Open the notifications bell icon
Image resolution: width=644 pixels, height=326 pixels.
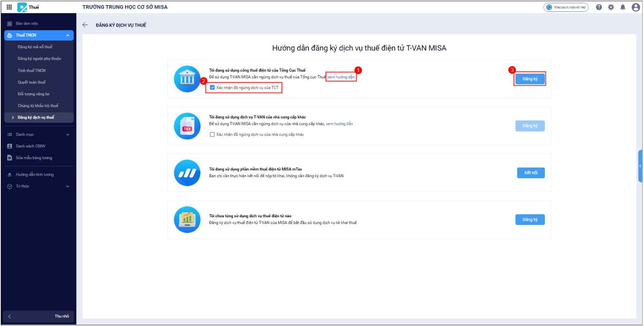pyautogui.click(x=623, y=7)
